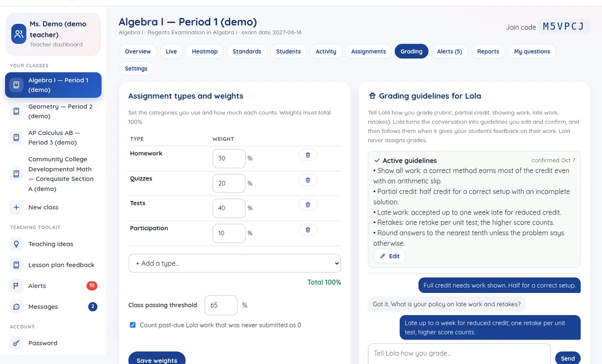
Task: Switch to the Heatmap tab
Action: point(205,51)
